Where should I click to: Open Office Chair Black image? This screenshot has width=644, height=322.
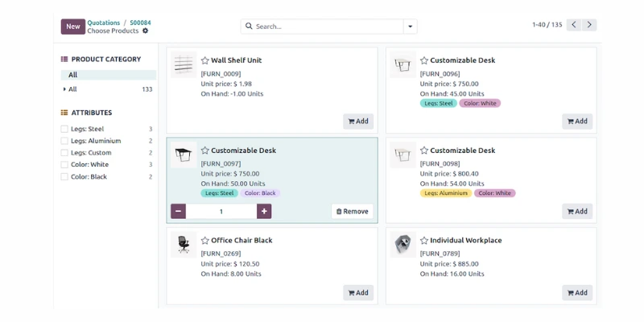[x=184, y=245]
